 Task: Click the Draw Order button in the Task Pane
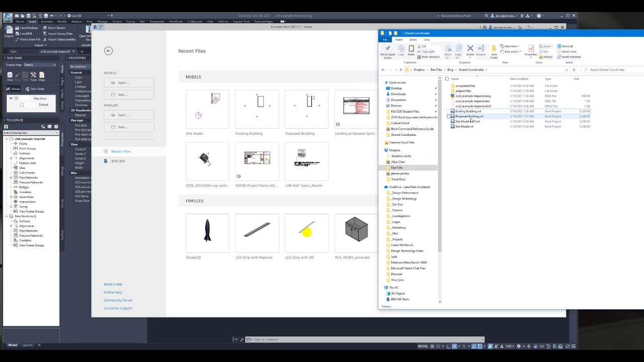tap(35, 89)
